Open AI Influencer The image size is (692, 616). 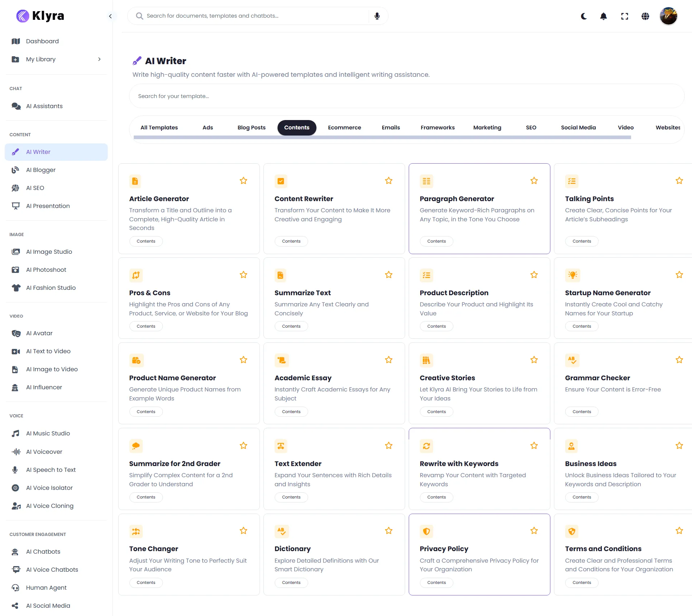[56, 387]
